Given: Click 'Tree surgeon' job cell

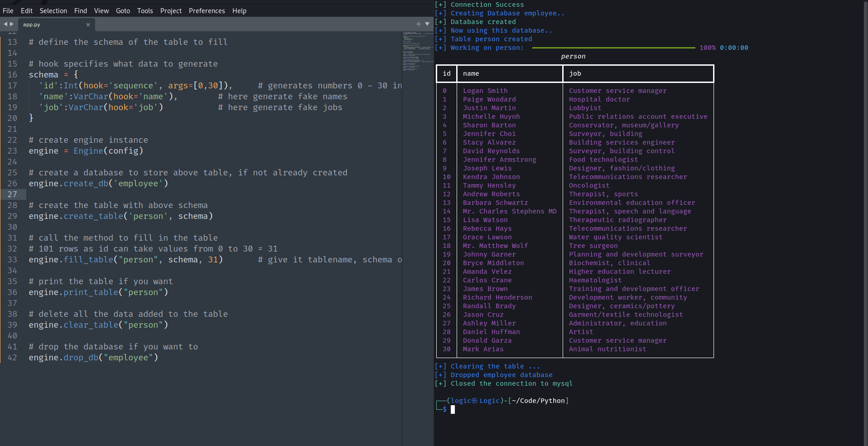Looking at the screenshot, I should point(593,246).
